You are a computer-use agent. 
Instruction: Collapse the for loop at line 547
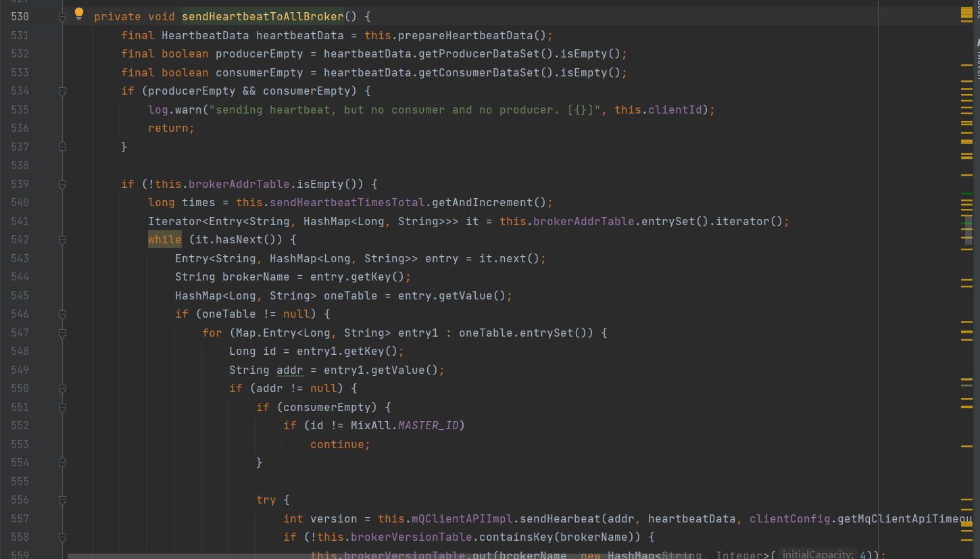pyautogui.click(x=62, y=333)
